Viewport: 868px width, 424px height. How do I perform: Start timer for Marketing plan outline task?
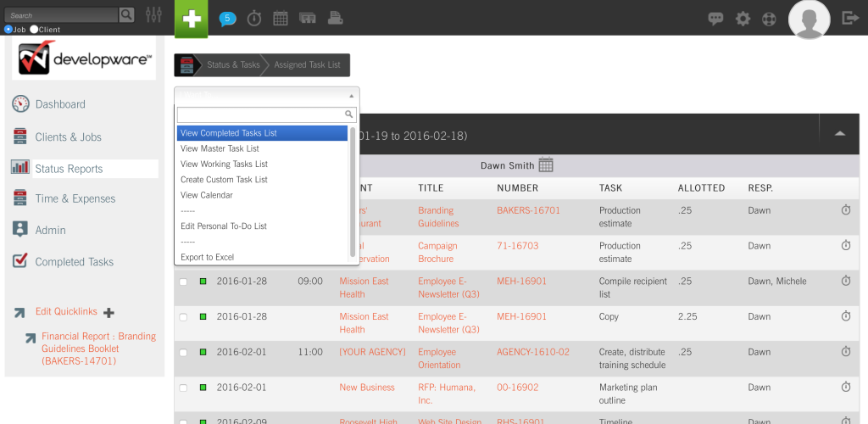[846, 387]
